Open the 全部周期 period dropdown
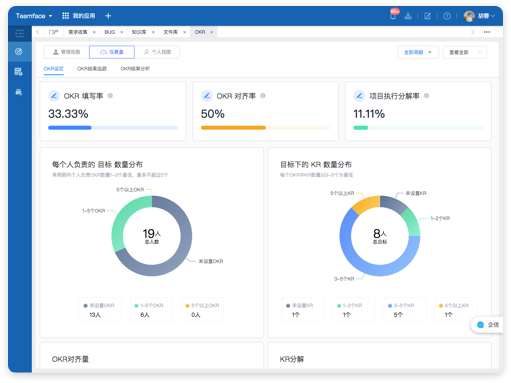The height and width of the screenshot is (383, 511). coord(418,52)
